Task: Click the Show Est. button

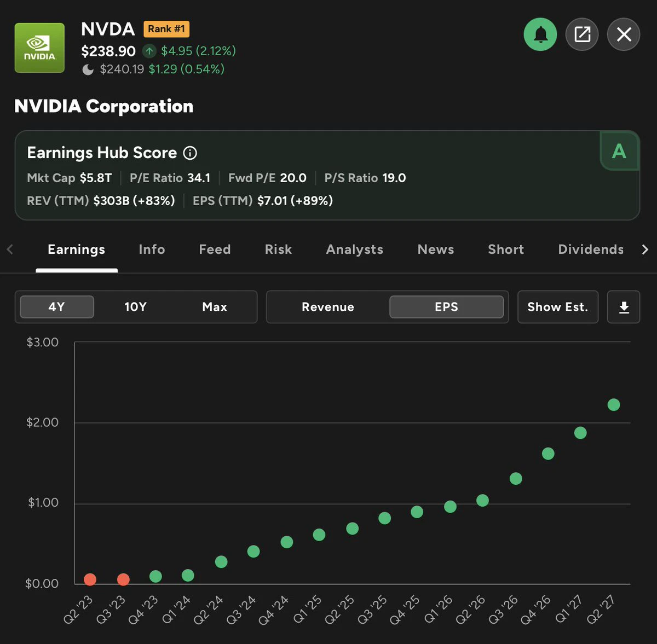Action: [558, 307]
